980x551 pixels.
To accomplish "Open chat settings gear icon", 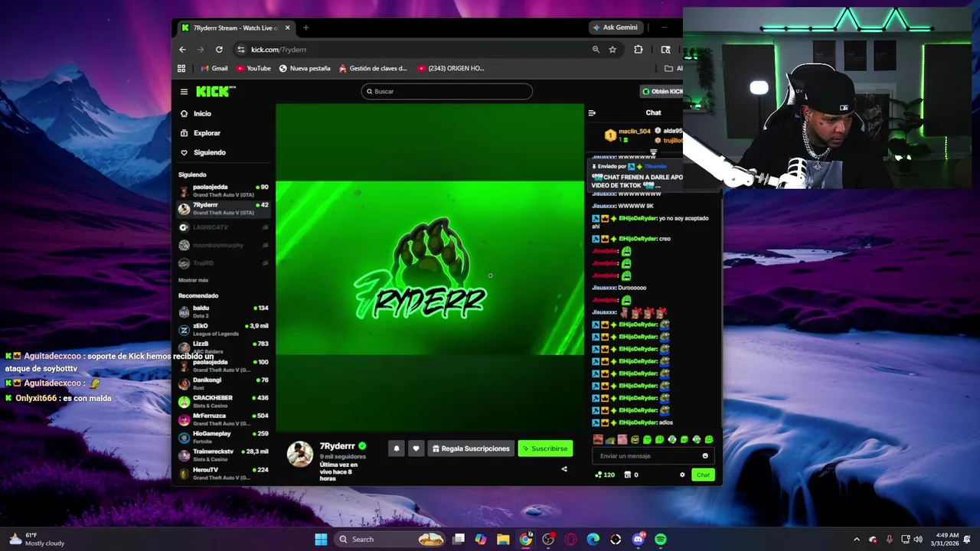I will (x=682, y=474).
